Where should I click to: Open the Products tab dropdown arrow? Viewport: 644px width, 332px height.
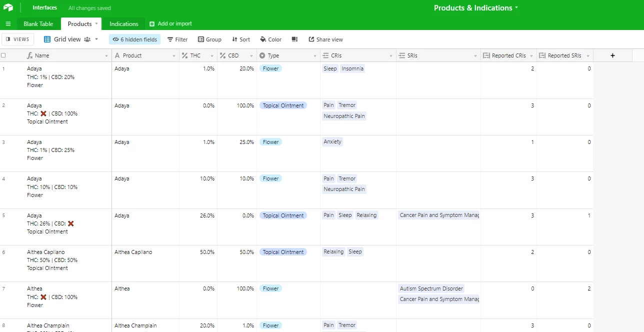pyautogui.click(x=96, y=23)
